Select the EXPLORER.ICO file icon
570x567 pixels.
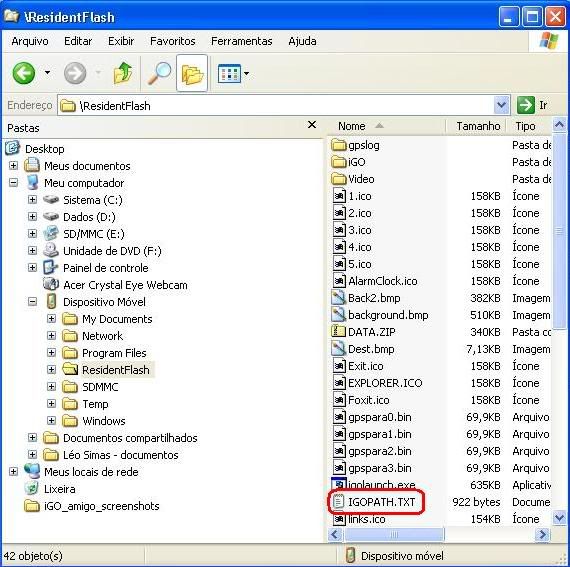tap(339, 383)
